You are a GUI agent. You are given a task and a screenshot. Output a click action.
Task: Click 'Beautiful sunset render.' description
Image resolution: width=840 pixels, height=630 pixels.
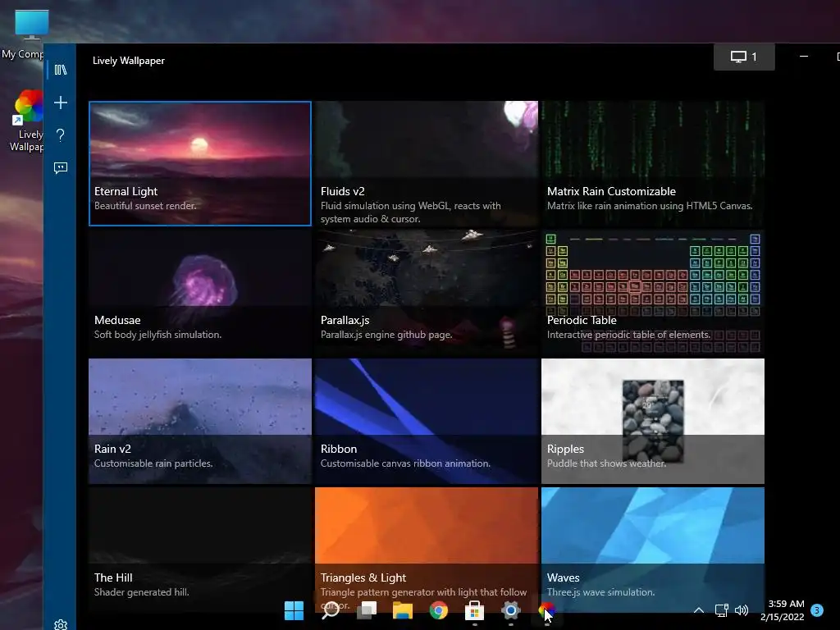click(145, 206)
